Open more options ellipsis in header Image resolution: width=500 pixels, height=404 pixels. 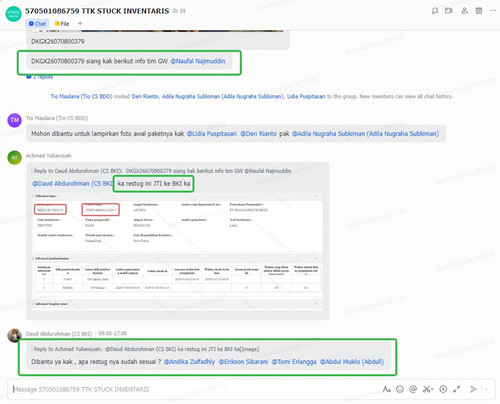coord(493,11)
